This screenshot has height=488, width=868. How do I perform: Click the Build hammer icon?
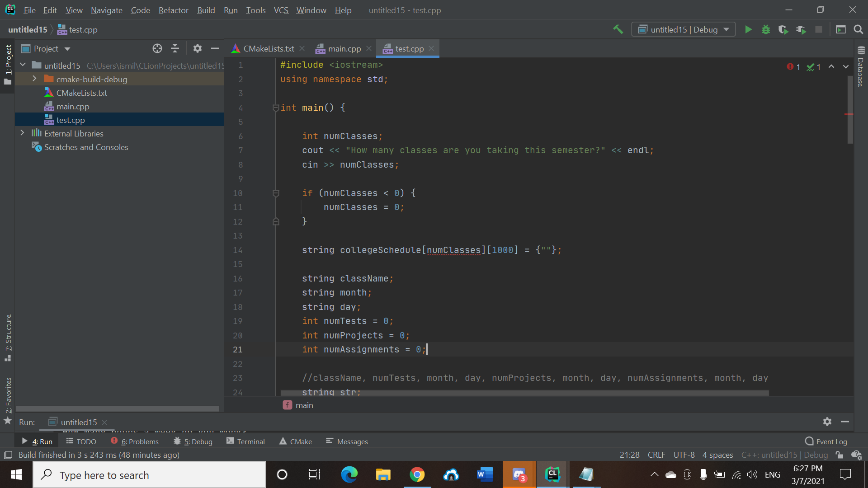click(x=618, y=29)
